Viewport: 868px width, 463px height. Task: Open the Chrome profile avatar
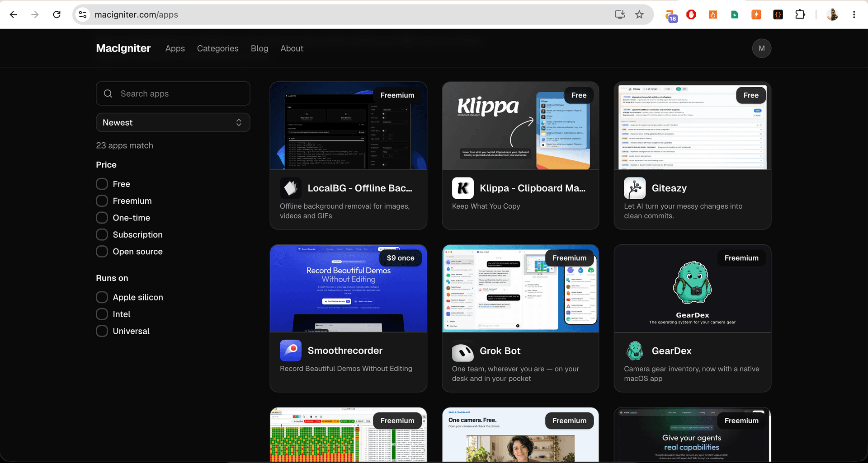pos(832,14)
